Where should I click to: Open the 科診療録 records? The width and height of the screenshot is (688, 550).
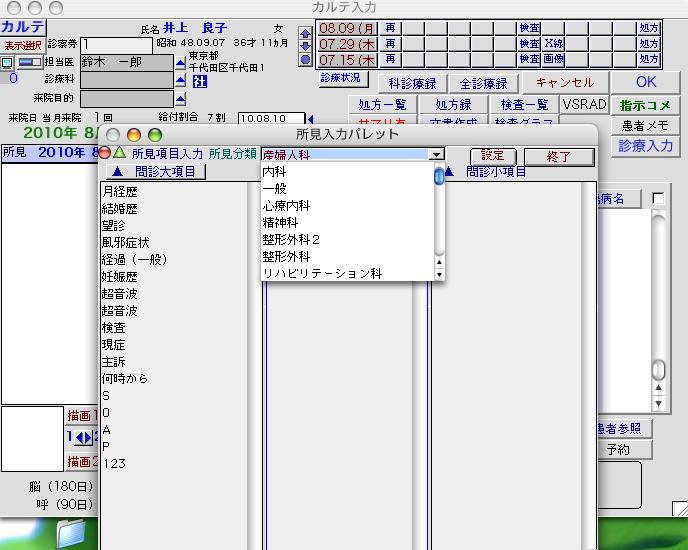(412, 83)
